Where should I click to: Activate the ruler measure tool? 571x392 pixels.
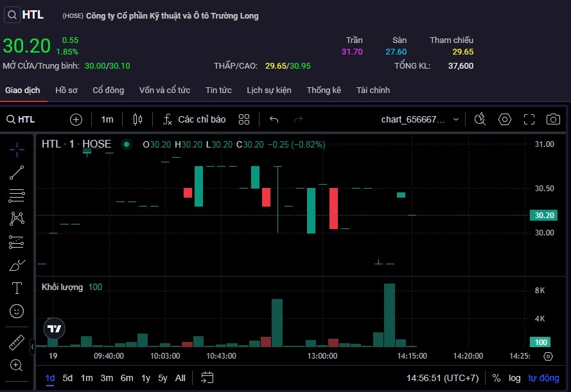[x=17, y=342]
